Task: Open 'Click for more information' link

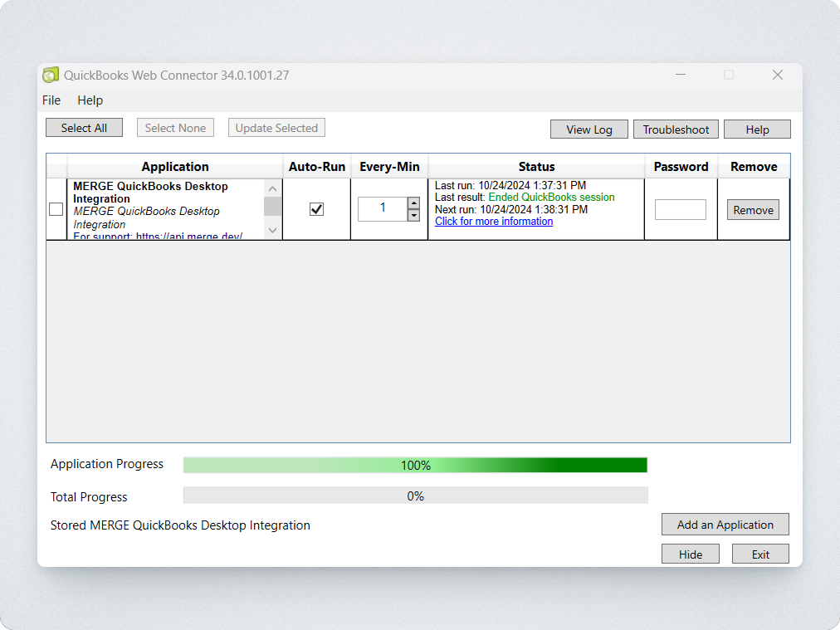Action: (494, 222)
